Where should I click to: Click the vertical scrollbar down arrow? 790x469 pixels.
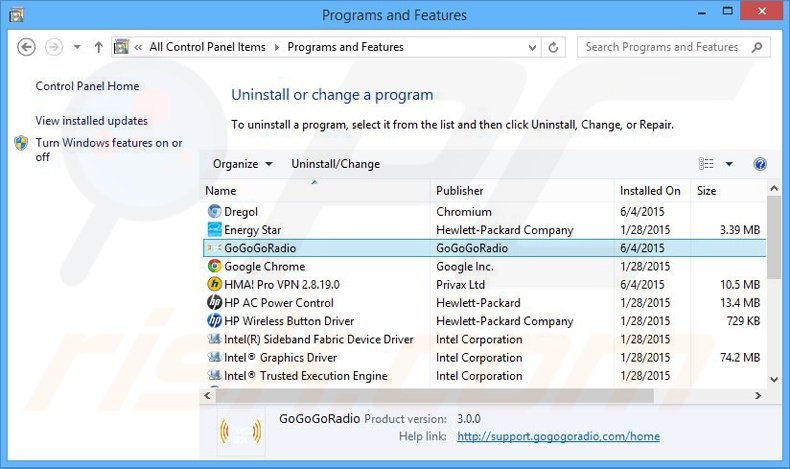774,379
